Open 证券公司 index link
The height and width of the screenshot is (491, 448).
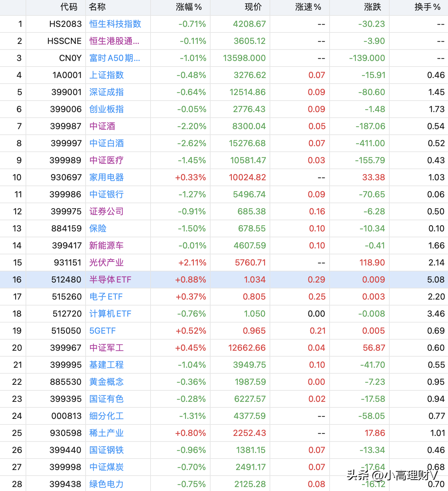(x=107, y=211)
